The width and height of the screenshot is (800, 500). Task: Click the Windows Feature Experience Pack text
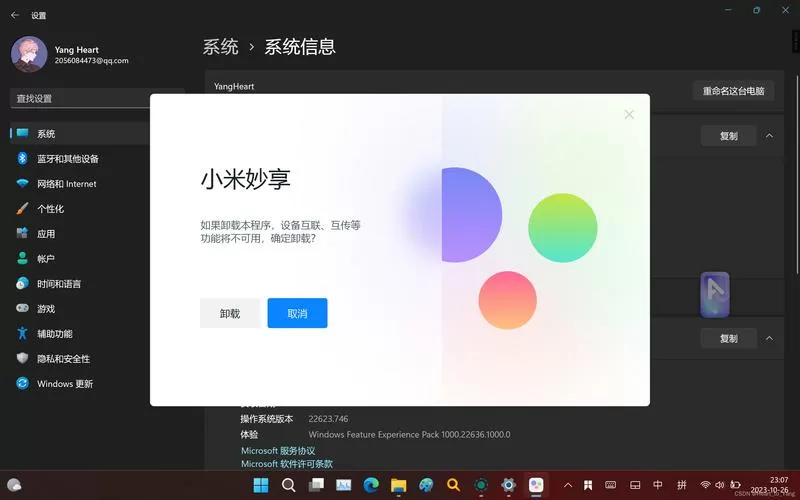point(409,435)
